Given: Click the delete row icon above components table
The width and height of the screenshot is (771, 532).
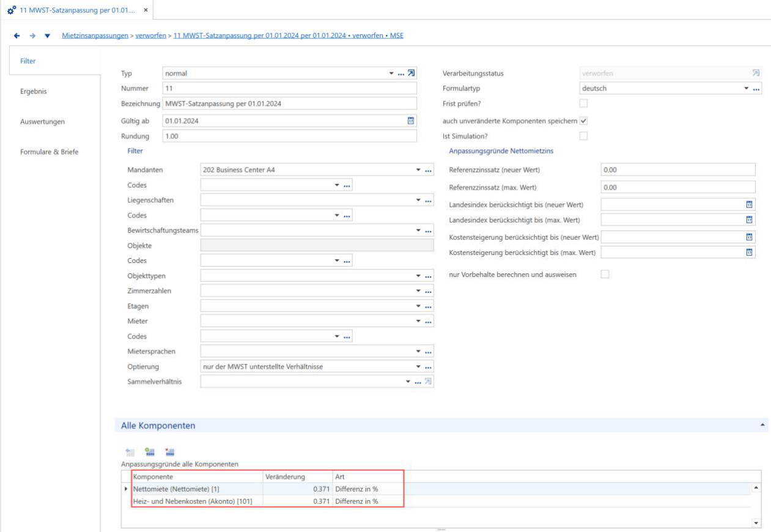Looking at the screenshot, I should point(169,453).
